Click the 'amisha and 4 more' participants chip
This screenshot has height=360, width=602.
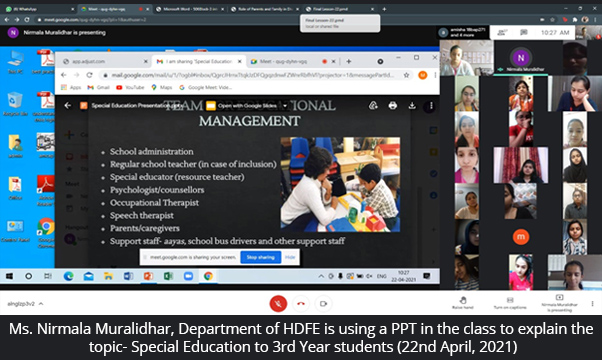coord(463,32)
